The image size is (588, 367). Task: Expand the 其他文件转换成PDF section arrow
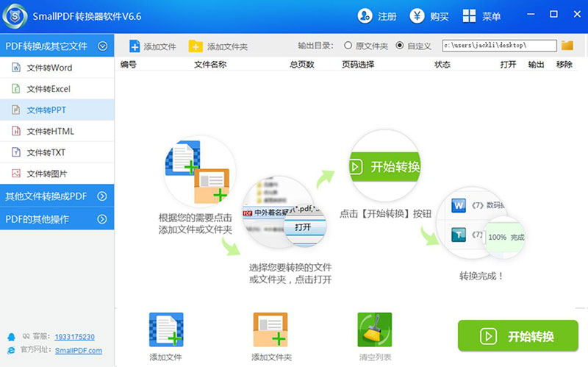102,196
